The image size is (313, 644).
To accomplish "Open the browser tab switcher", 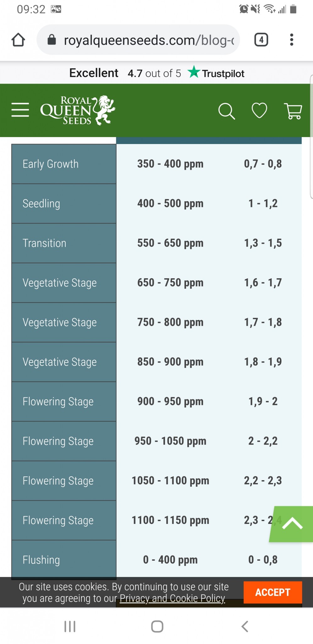I will [261, 40].
